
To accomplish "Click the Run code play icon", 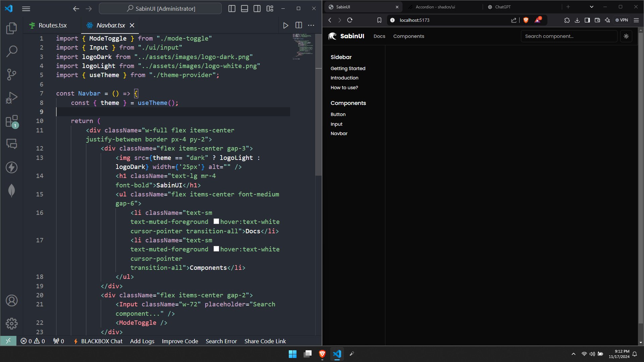I will pos(285,25).
